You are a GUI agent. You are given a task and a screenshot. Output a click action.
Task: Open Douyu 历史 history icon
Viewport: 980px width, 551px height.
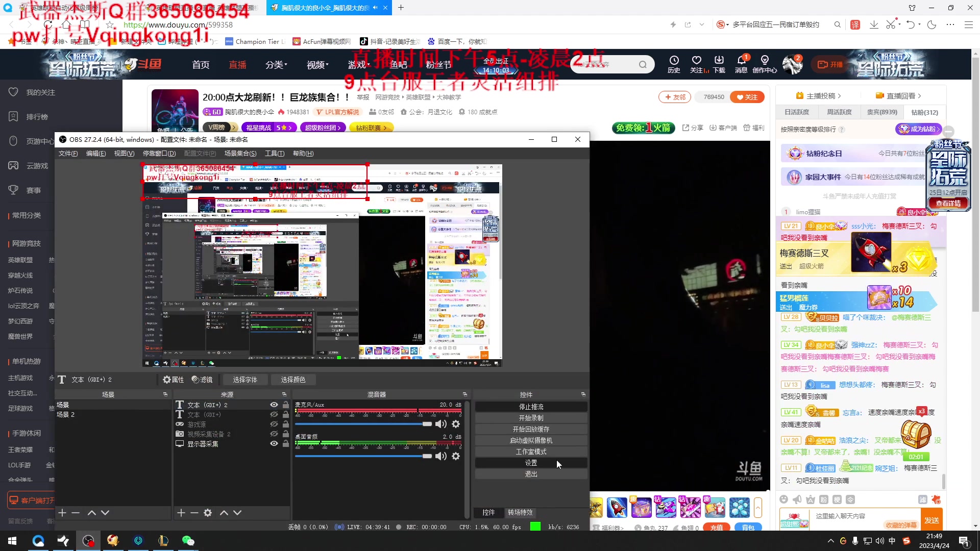[674, 64]
